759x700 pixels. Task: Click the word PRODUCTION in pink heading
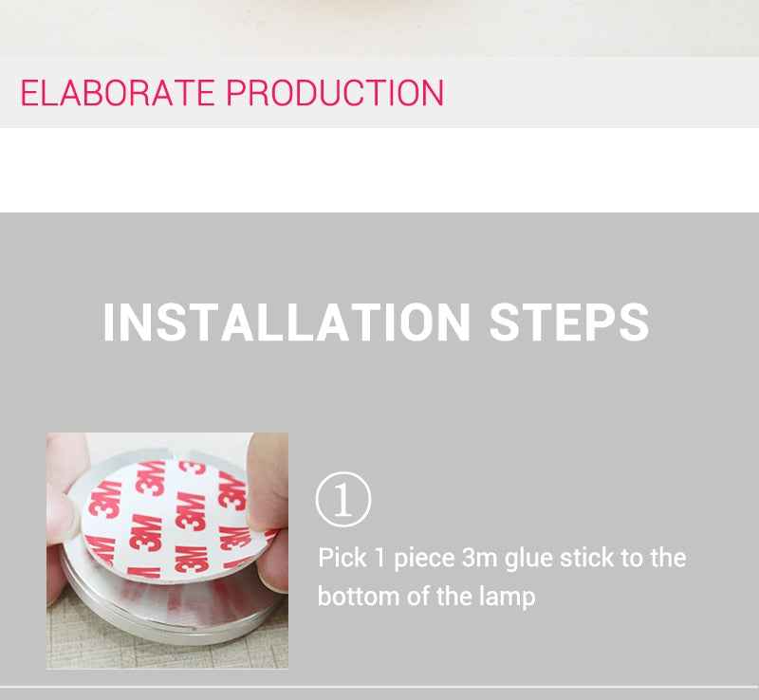(335, 92)
